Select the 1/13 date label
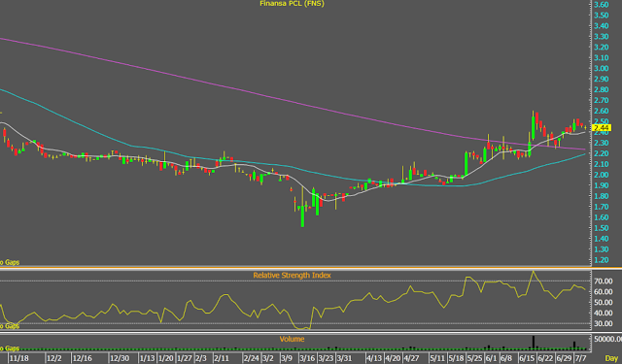622x364 pixels. pyautogui.click(x=147, y=358)
